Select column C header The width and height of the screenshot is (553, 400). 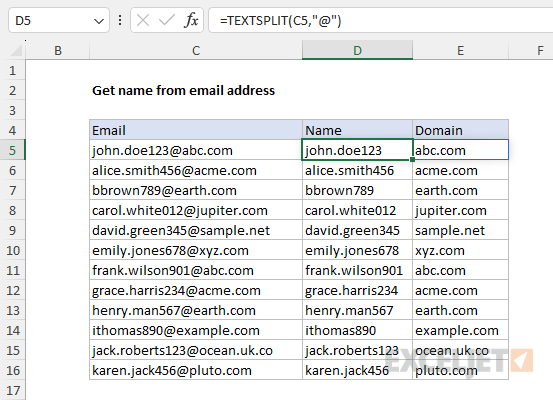[196, 50]
